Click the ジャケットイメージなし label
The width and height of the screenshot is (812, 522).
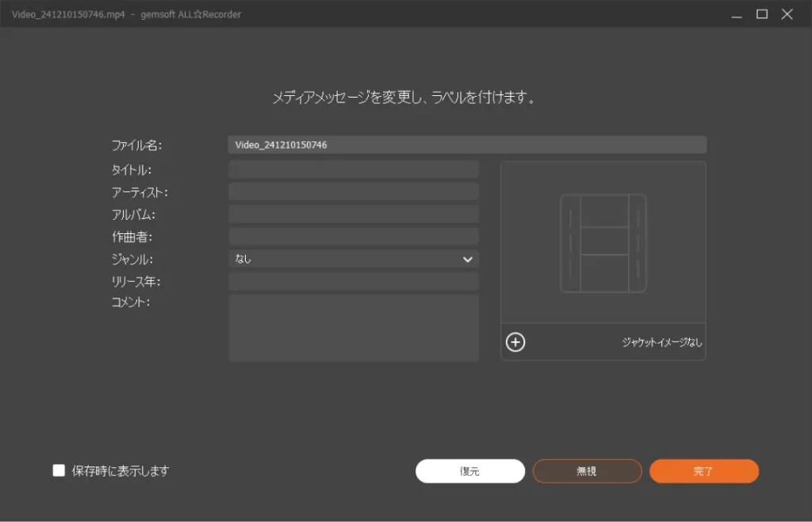click(x=661, y=343)
